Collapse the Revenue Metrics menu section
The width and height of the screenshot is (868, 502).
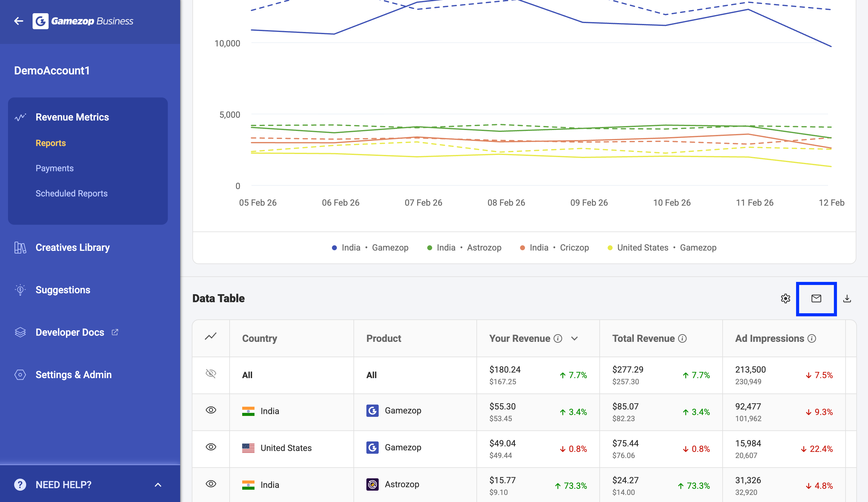point(72,117)
